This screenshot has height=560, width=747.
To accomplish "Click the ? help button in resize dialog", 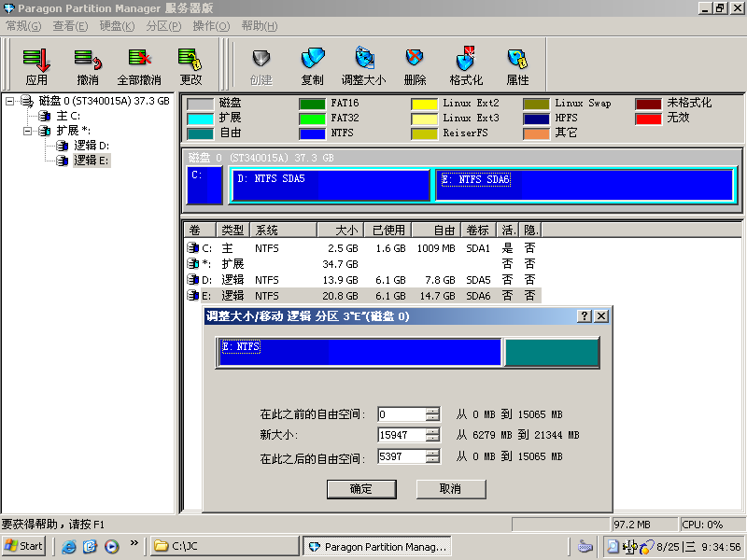I will (x=585, y=316).
